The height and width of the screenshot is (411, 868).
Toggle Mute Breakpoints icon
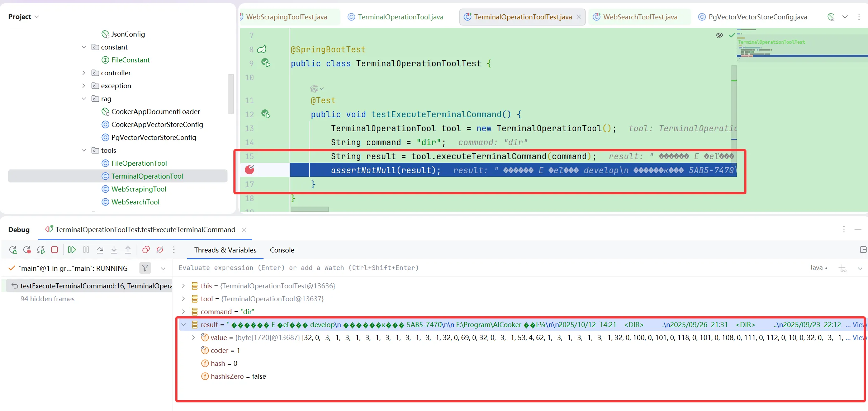coord(160,250)
